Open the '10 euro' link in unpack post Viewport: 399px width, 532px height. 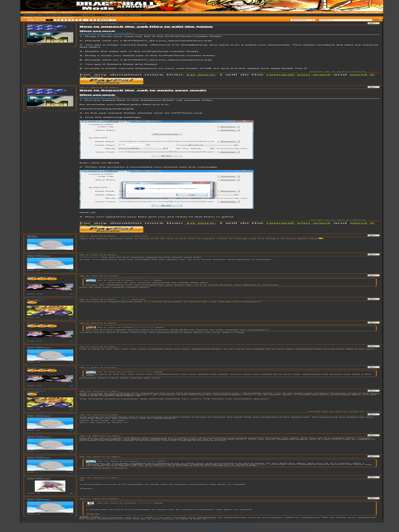coord(200,74)
